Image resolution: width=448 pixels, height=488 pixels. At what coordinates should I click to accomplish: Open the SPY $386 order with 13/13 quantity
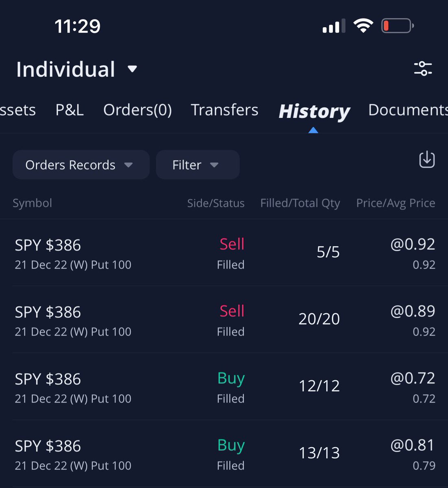(224, 454)
